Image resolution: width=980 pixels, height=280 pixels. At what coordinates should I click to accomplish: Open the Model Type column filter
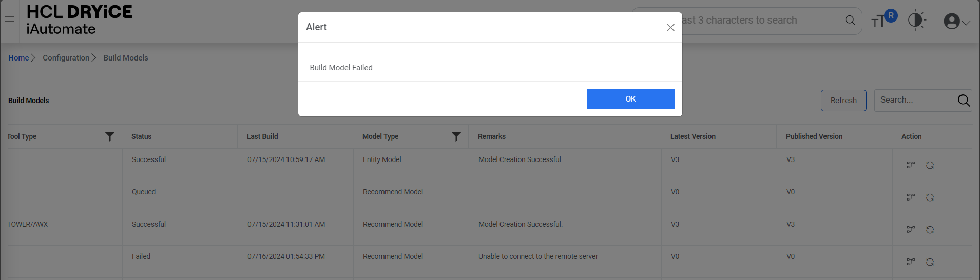click(456, 136)
